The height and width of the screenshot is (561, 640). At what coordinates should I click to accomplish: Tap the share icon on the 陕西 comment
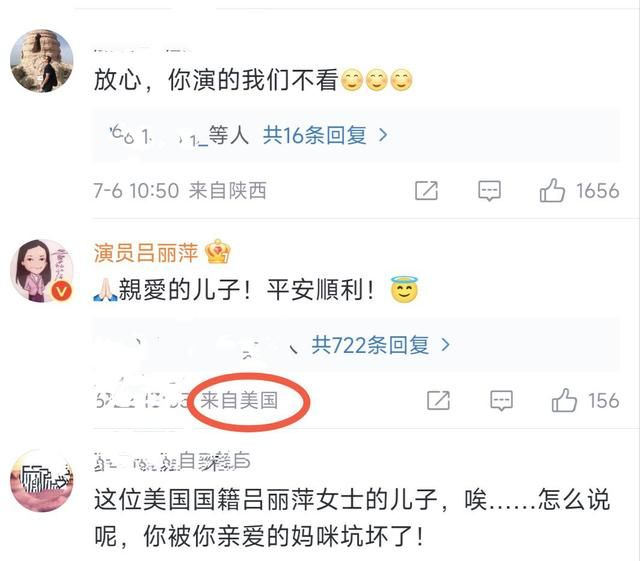[426, 191]
